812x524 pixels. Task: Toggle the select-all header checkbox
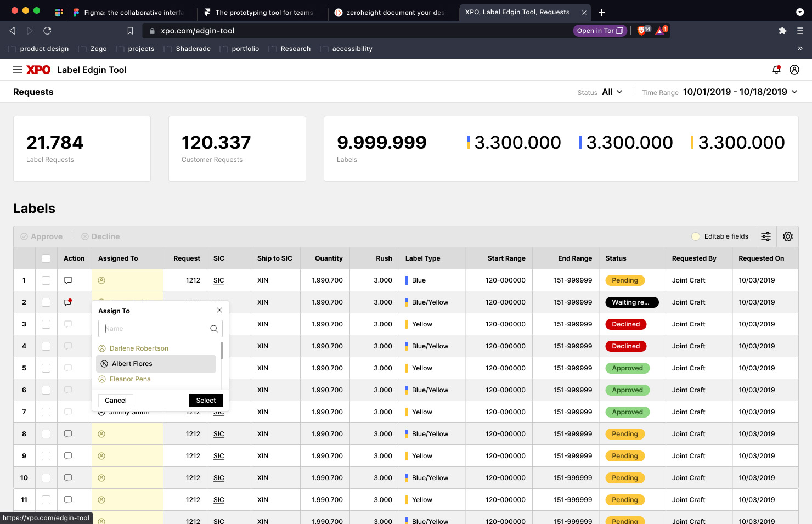click(46, 258)
